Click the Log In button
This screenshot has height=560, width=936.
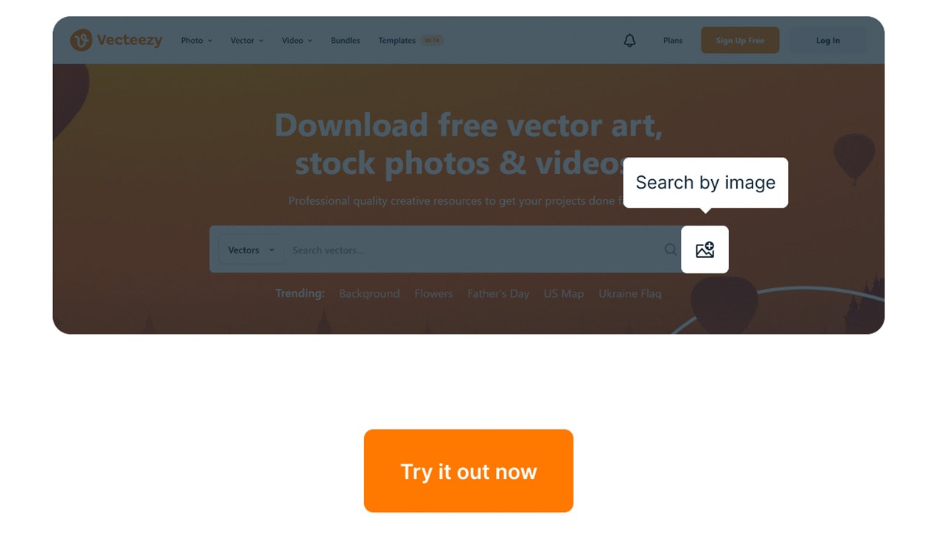point(828,41)
